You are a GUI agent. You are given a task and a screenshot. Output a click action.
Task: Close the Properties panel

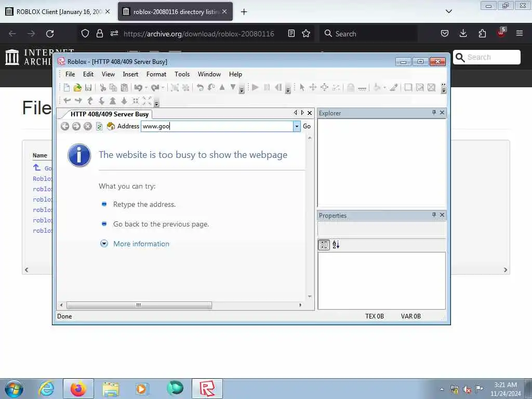click(x=442, y=215)
